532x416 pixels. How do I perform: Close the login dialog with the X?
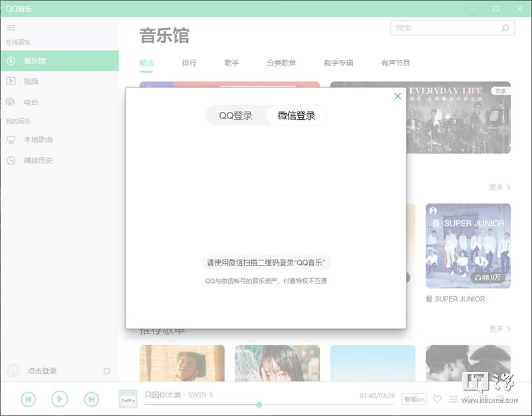pos(398,97)
